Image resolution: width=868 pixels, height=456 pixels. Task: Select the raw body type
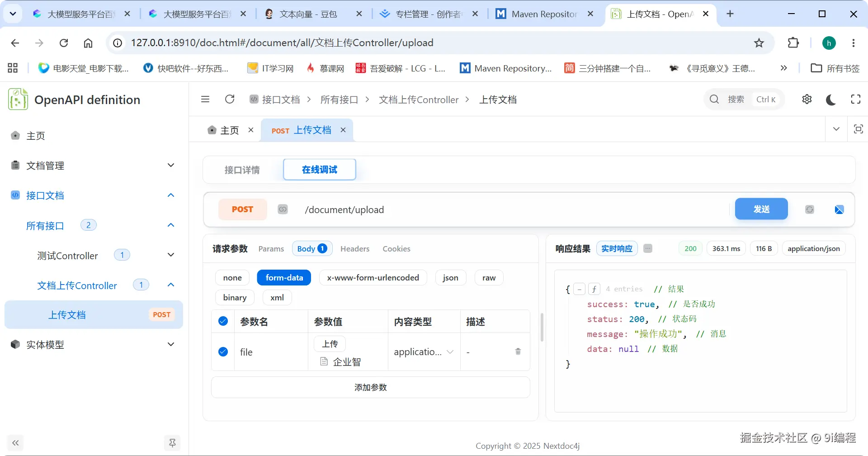[489, 277]
